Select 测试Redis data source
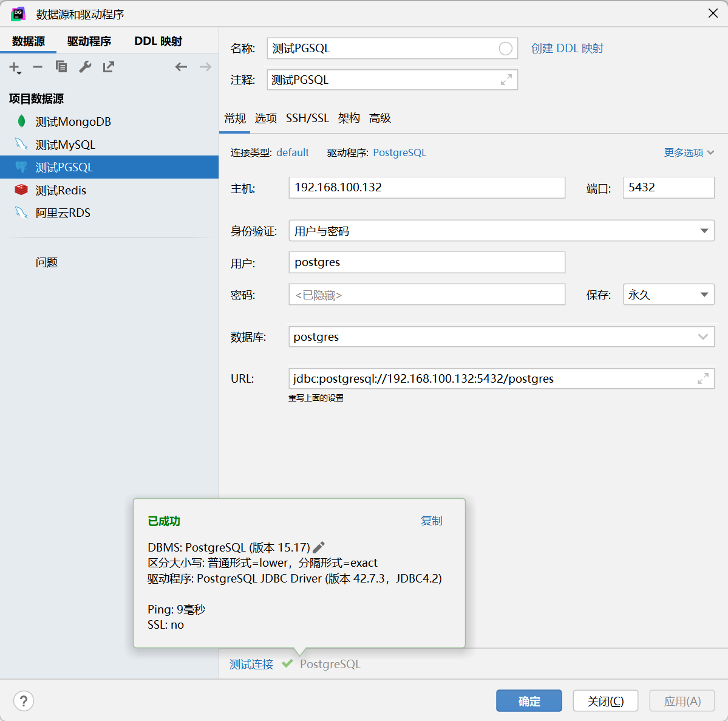The height and width of the screenshot is (721, 728). [109, 190]
